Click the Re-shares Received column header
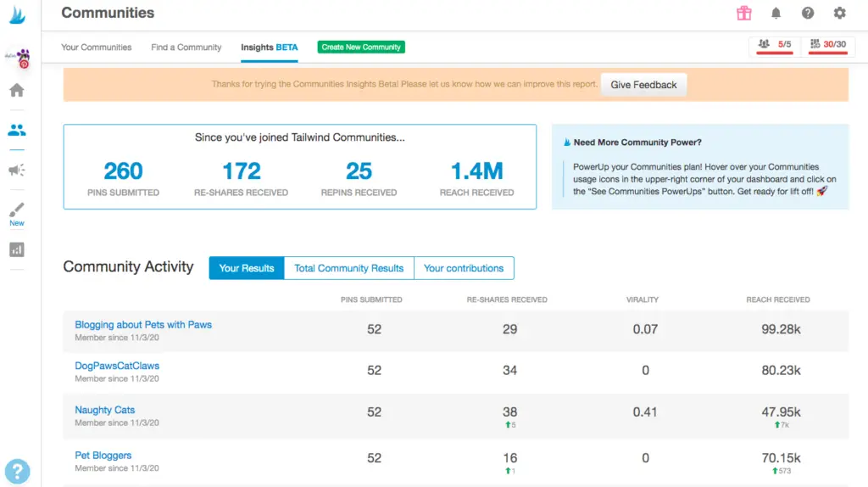868x487 pixels. [x=507, y=299]
